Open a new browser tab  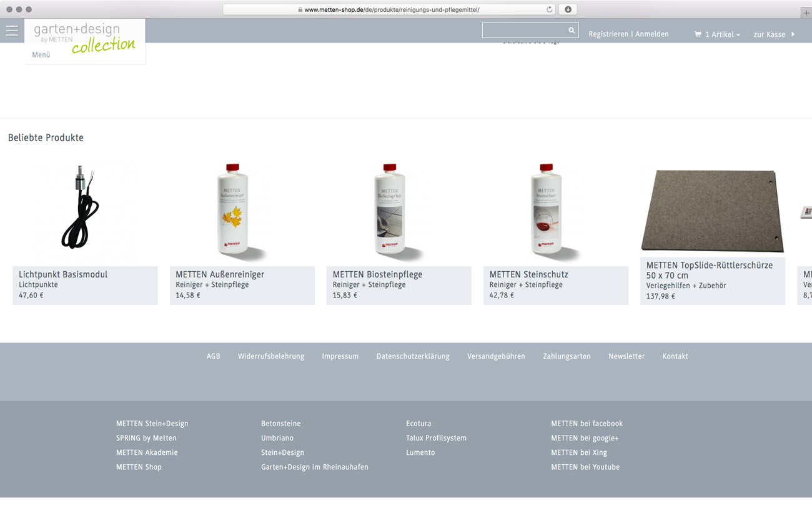[x=806, y=12]
